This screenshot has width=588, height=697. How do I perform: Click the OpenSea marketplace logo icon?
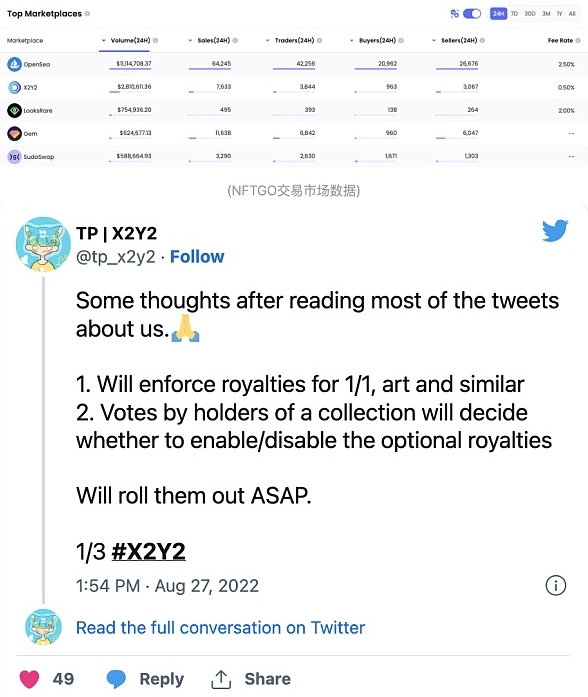(x=14, y=64)
